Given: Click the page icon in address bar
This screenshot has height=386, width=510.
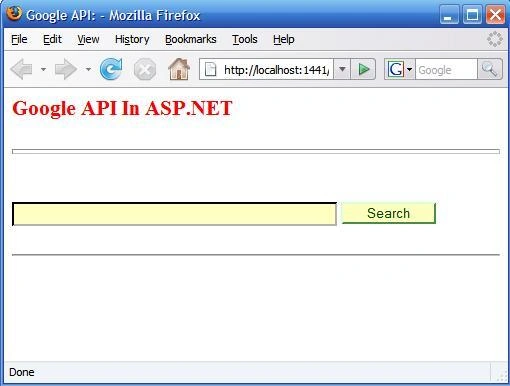Looking at the screenshot, I should pyautogui.click(x=210, y=69).
